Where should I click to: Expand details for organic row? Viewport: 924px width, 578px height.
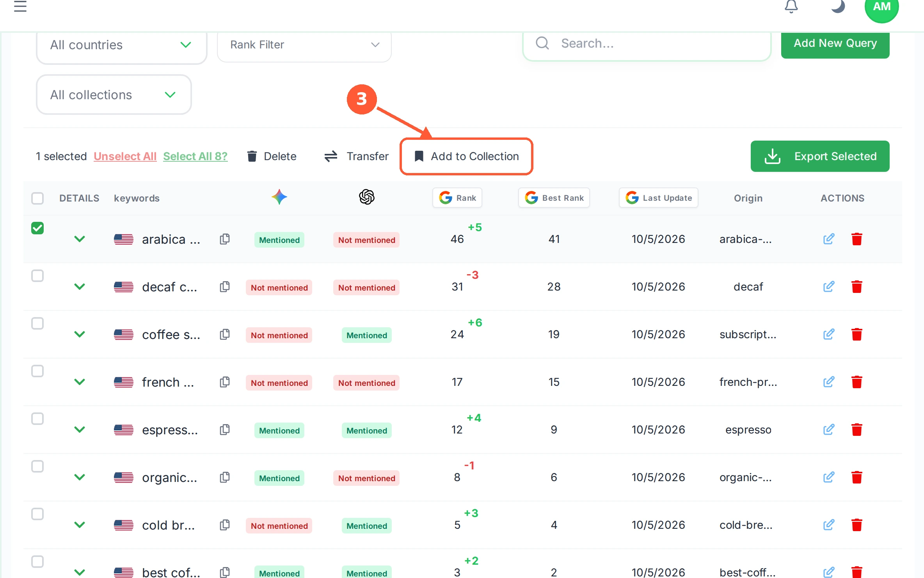(x=80, y=477)
